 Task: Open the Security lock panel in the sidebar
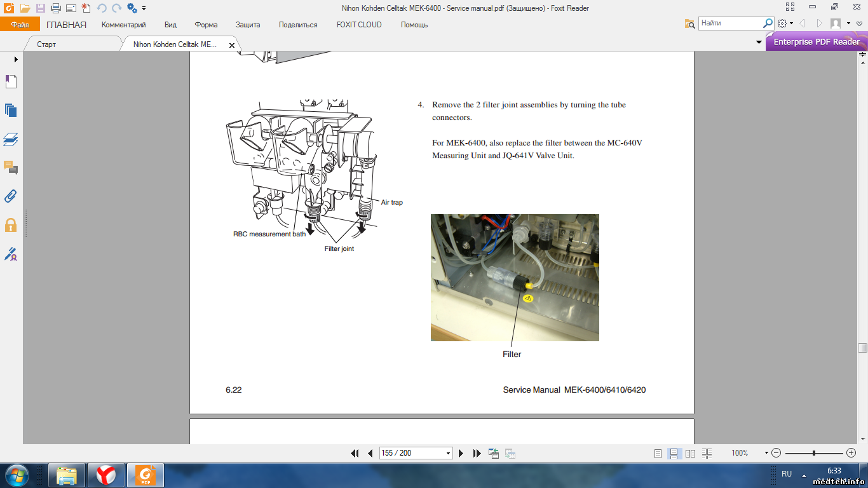point(11,225)
